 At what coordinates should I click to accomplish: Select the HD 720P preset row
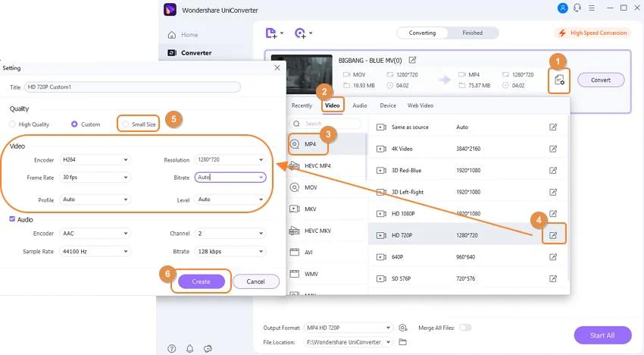[467, 235]
